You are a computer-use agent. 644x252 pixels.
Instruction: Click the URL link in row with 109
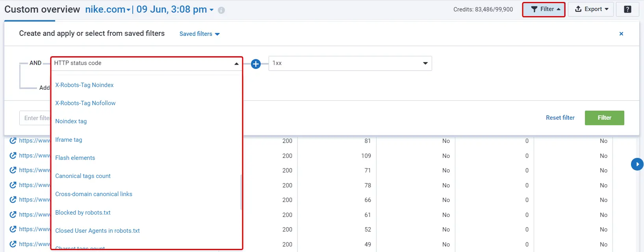tap(35, 156)
